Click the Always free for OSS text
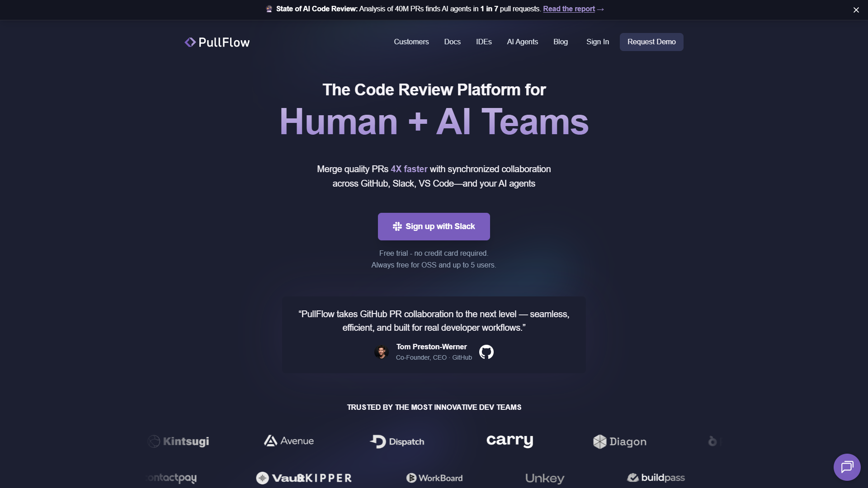Image resolution: width=868 pixels, height=488 pixels. (x=434, y=265)
